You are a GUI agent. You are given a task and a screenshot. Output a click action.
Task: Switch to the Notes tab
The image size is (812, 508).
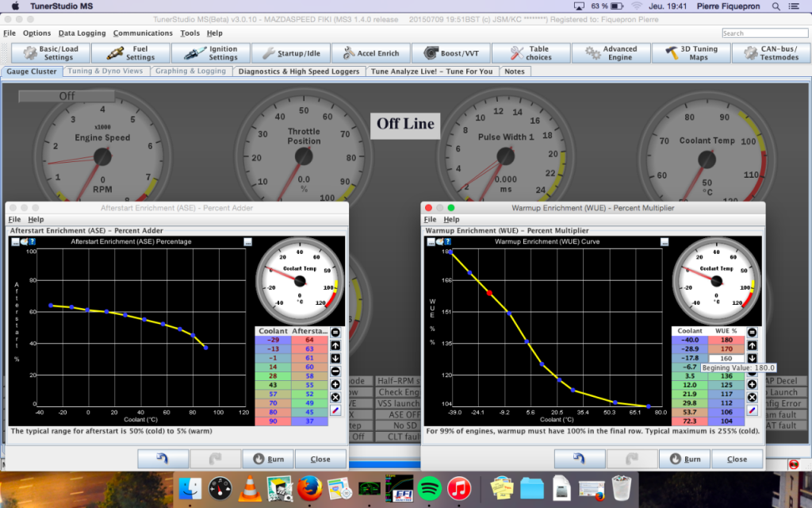coord(514,71)
